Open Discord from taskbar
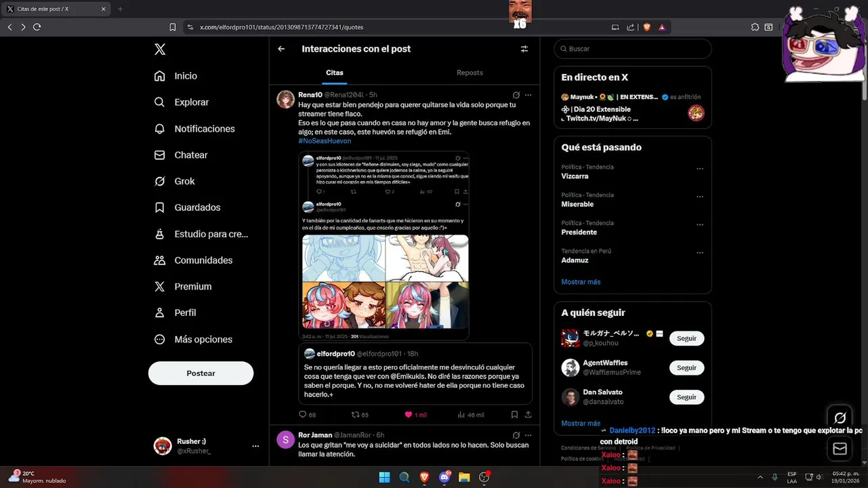 coord(445,477)
